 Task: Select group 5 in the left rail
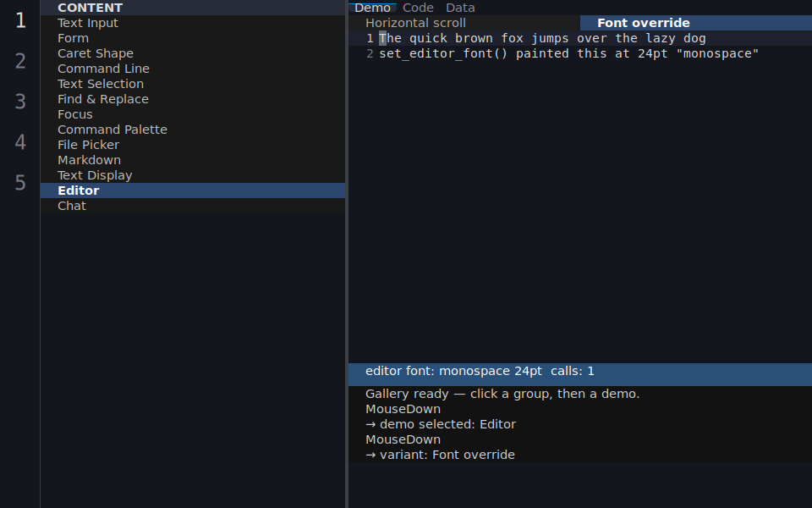tap(20, 183)
